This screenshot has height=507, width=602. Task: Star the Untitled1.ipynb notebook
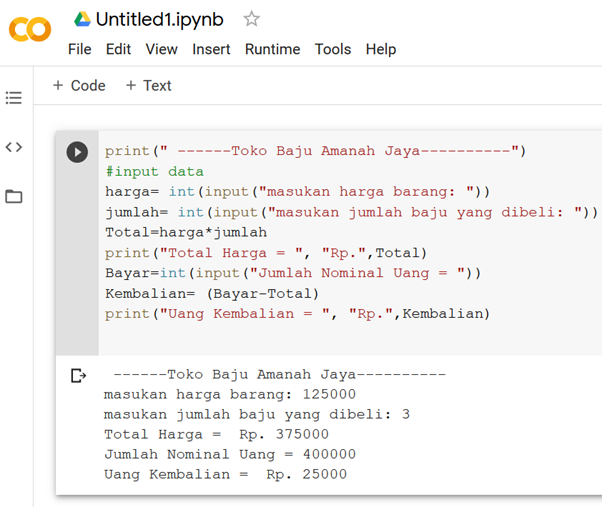click(x=252, y=19)
